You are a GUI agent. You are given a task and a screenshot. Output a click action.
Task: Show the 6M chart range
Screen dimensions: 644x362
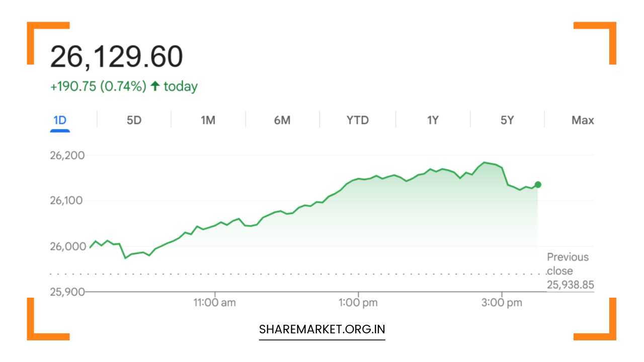[x=282, y=120]
